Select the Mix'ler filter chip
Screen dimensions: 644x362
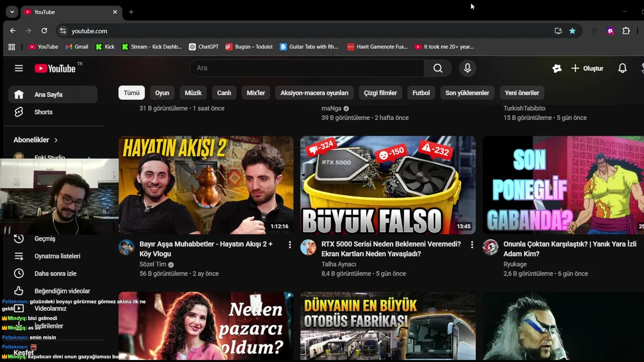coord(256,93)
